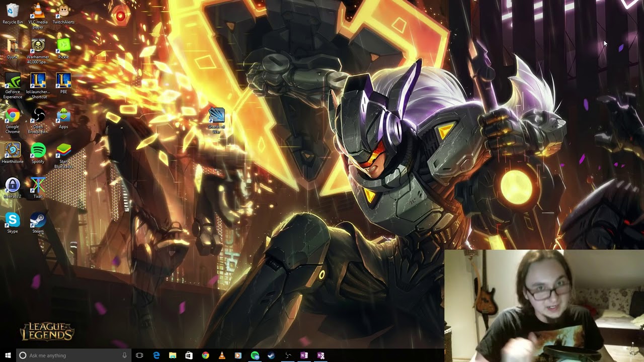Select the lol.launcher Shortcut icon

pos(38,85)
